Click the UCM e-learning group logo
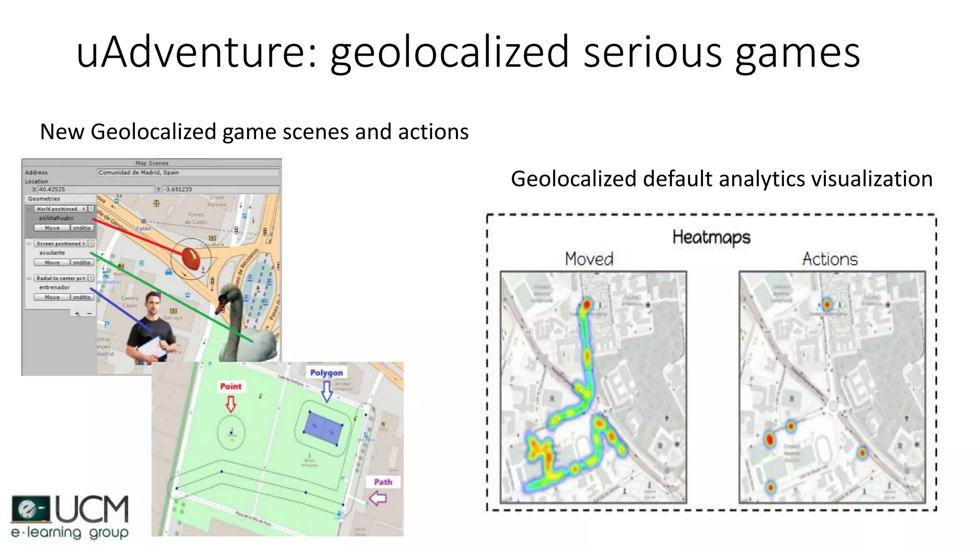 point(70,518)
